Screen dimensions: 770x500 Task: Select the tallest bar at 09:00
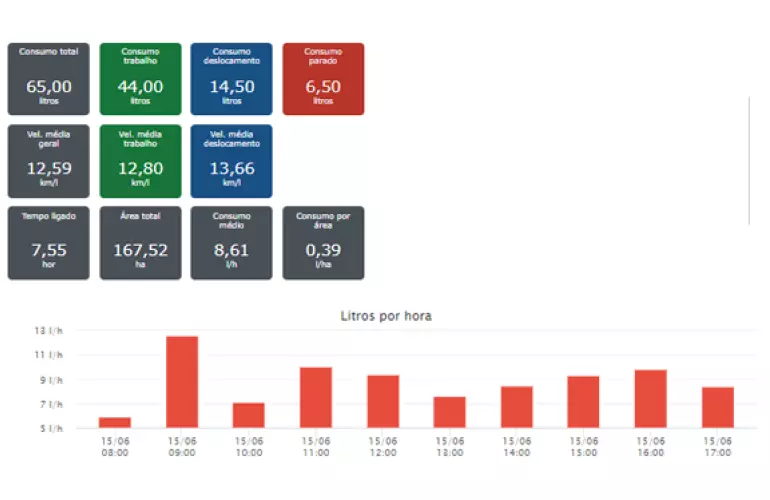pos(182,383)
